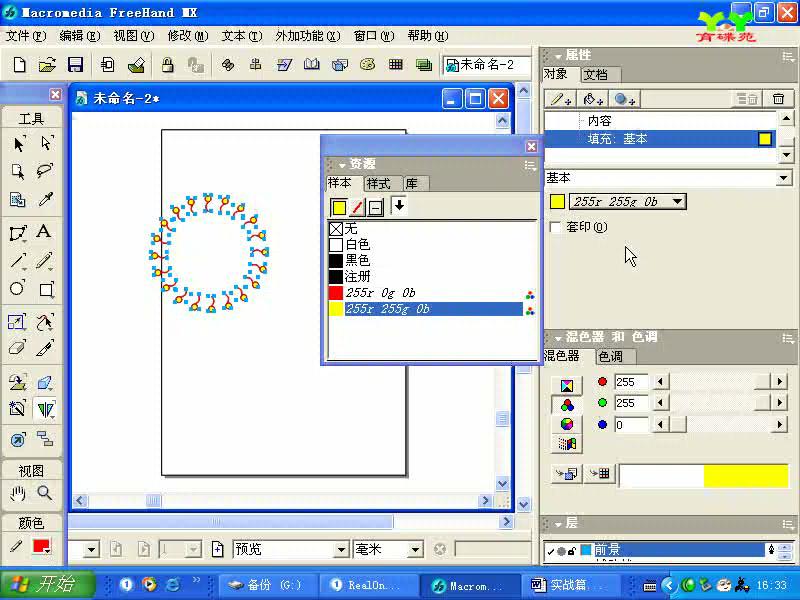Select the Text tool (A)
Image resolution: width=800 pixels, height=600 pixels.
point(44,232)
